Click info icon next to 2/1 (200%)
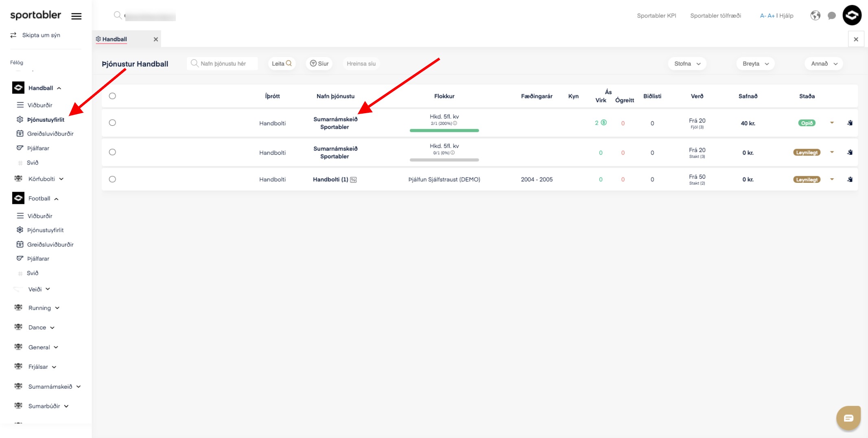This screenshot has width=868, height=438. pyautogui.click(x=455, y=123)
